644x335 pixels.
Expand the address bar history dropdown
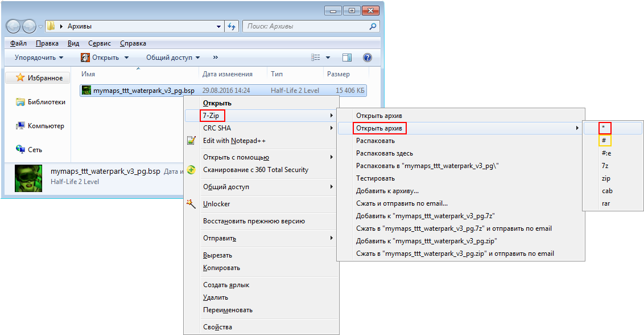click(218, 26)
